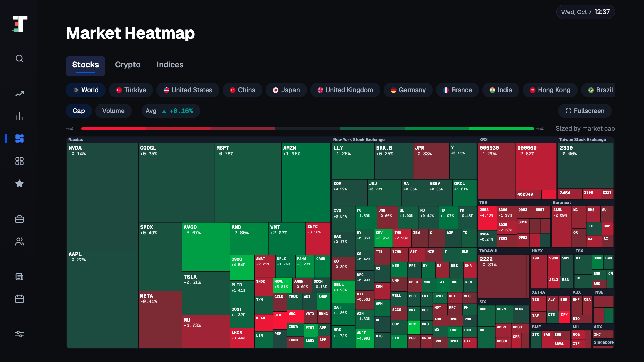The height and width of the screenshot is (362, 644).
Task: Open the NVDA heatmap tile
Action: click(x=103, y=196)
